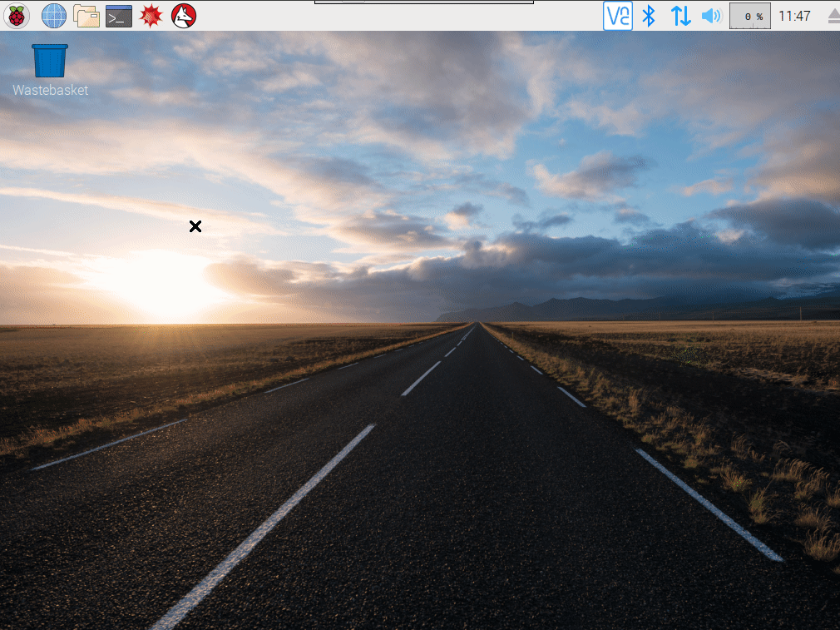The image size is (840, 630).
Task: Open the CPU usage monitor
Action: click(749, 15)
